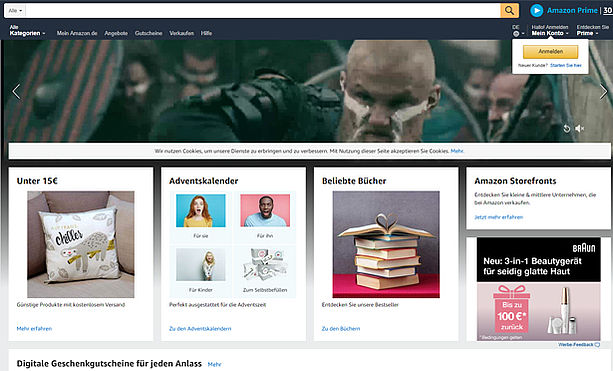Click Starten Sie hier link
613x371 pixels.
click(566, 65)
